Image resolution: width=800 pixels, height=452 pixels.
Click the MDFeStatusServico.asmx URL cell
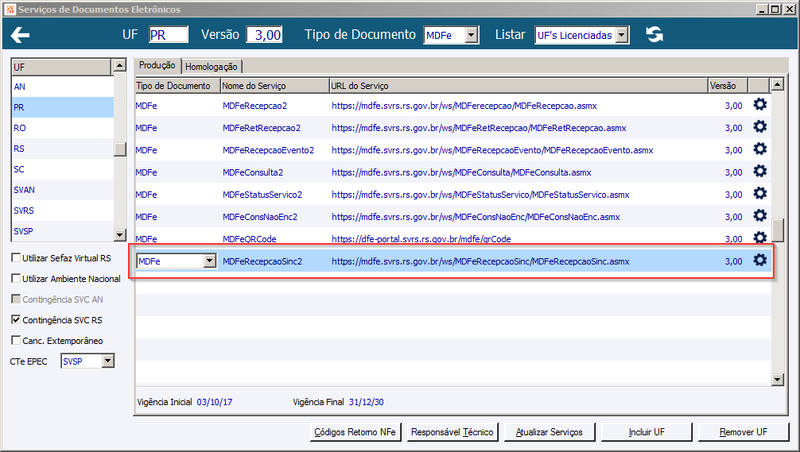coord(480,194)
